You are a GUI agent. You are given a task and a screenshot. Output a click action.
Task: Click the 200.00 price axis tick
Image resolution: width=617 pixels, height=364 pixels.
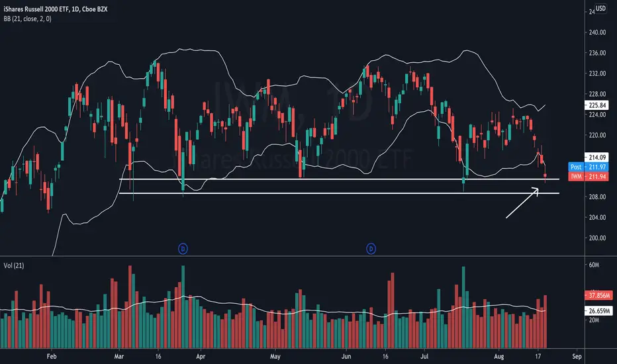click(x=597, y=238)
